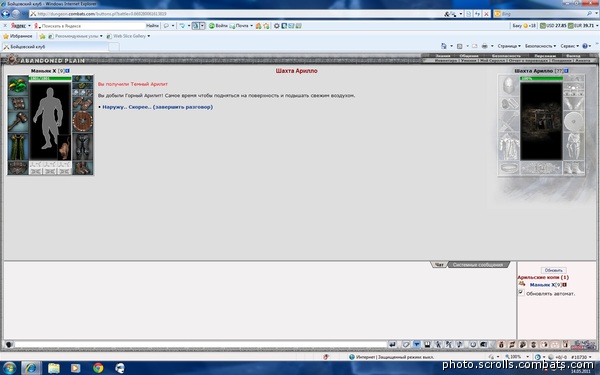Open the Безопасность menu in command bar
Screen dimensions: 600x375
click(x=540, y=46)
